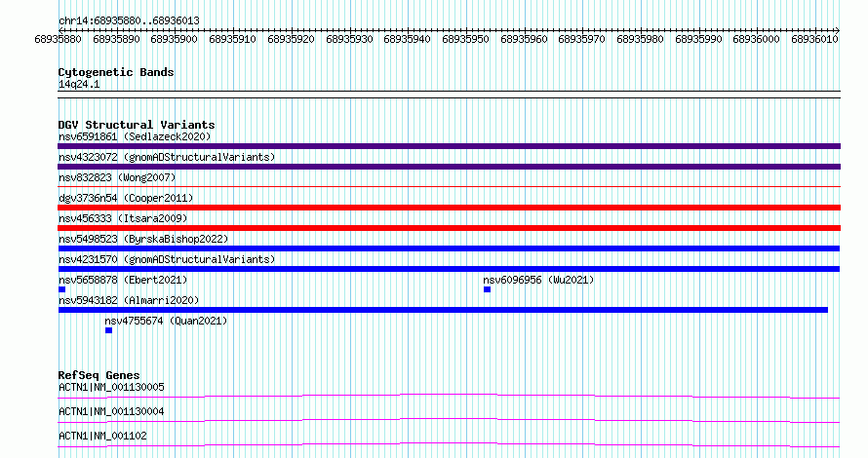The image size is (868, 458).
Task: Select the thin red nsv832823 variant line
Action: pos(449,187)
